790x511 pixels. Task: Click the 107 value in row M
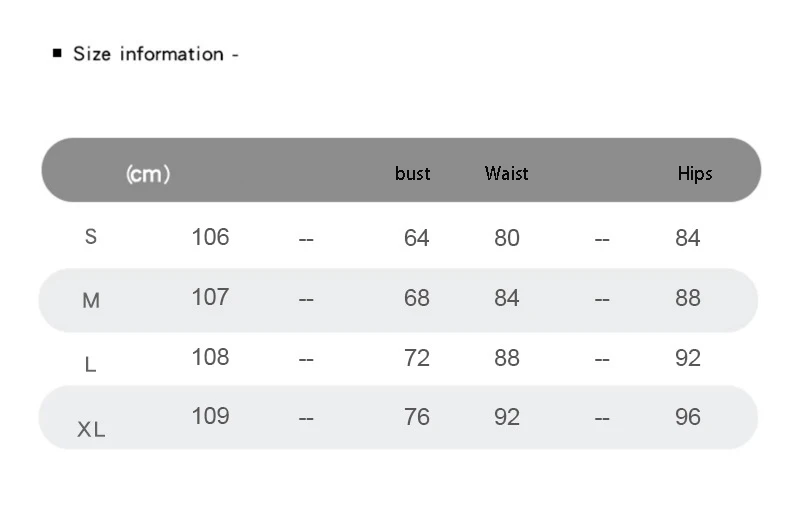point(210,297)
